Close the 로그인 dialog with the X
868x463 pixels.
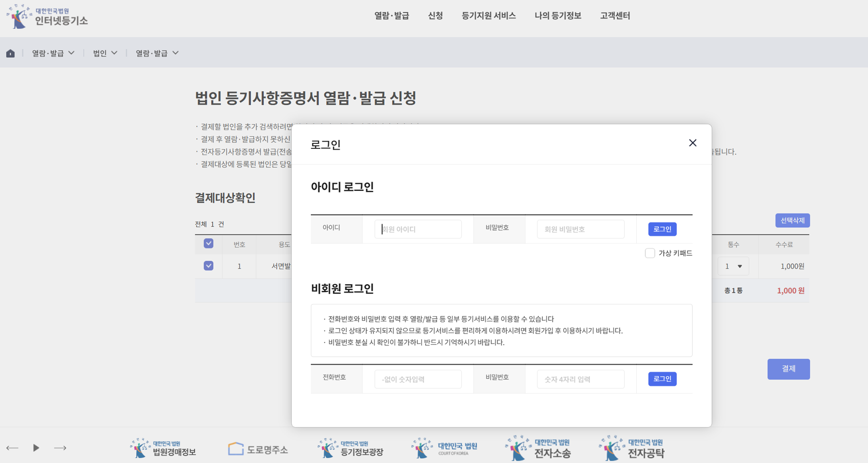point(692,143)
